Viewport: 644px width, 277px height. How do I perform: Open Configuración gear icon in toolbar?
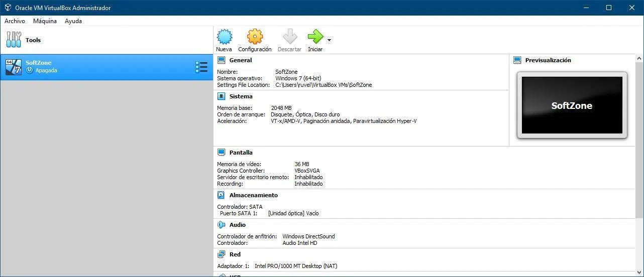[x=255, y=37]
